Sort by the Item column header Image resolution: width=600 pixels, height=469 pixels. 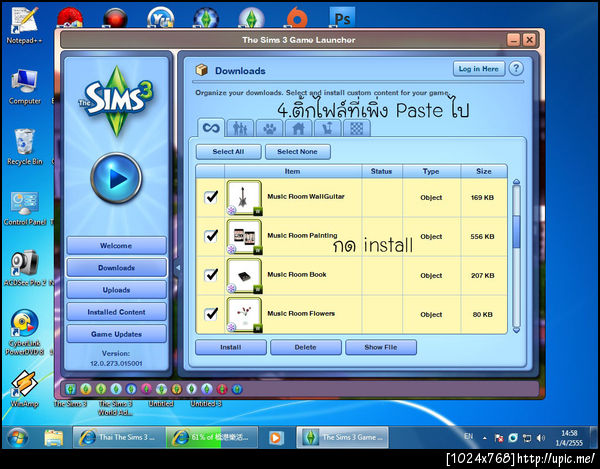(293, 171)
